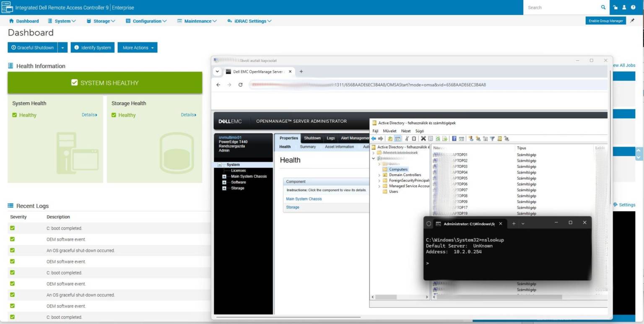
Task: Expand Main System Chassis tree node
Action: coord(224,176)
